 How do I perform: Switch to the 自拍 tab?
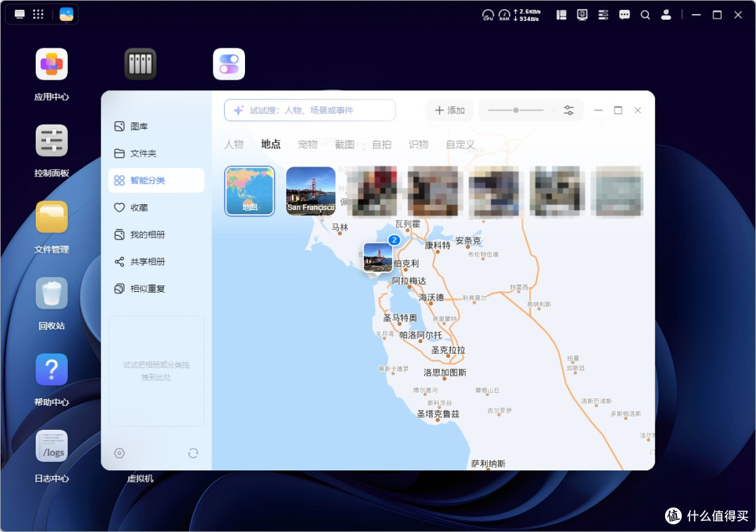382,144
